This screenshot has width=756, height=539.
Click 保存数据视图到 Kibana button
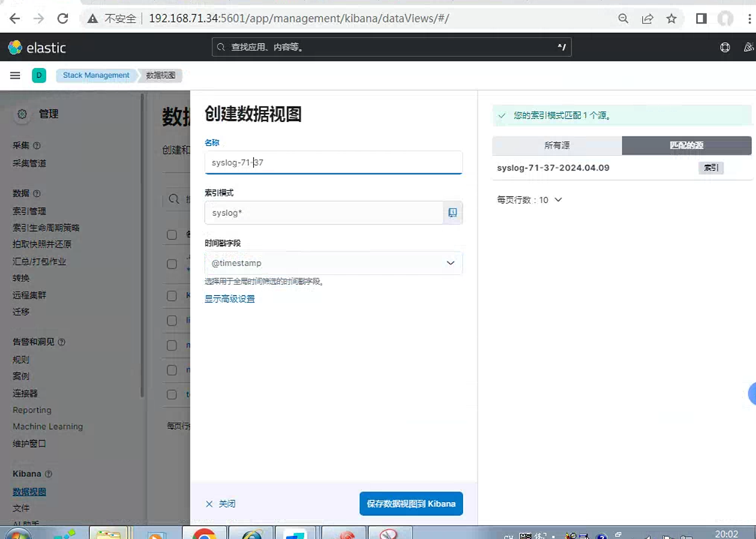coord(411,504)
